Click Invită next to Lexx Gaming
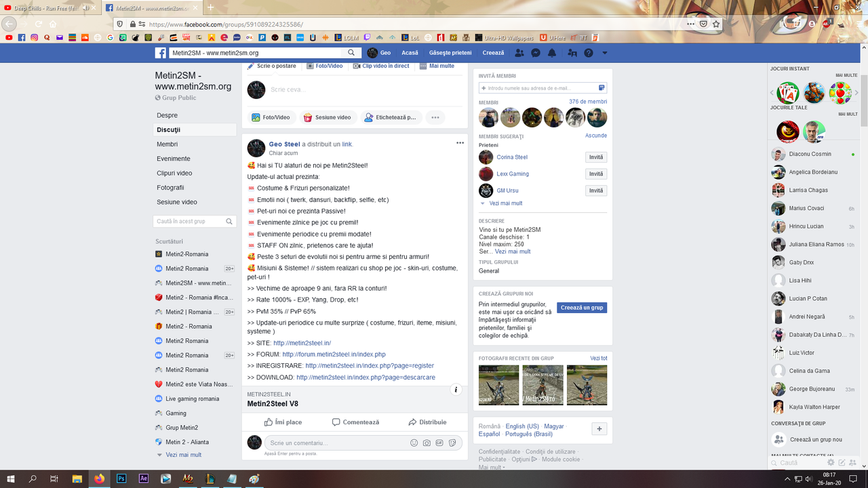The width and height of the screenshot is (868, 488). point(596,174)
